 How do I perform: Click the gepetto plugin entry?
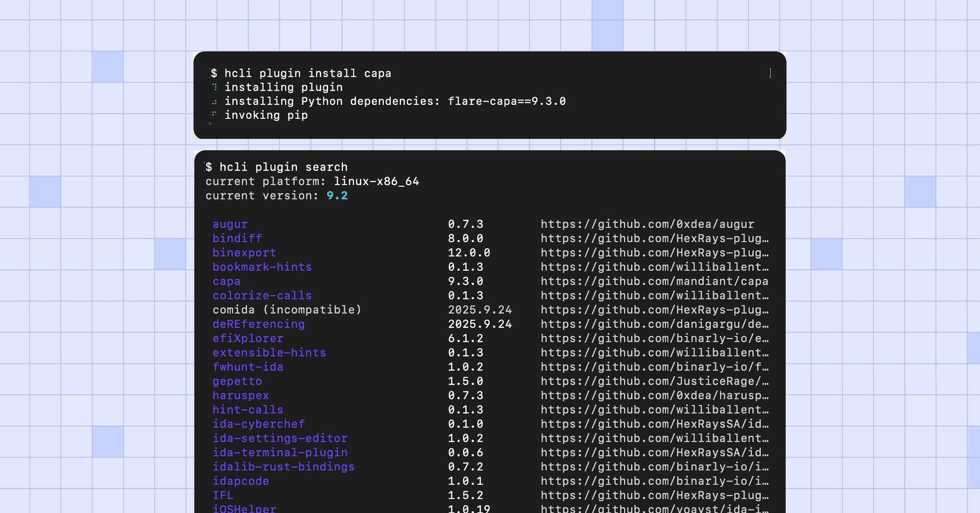[237, 381]
